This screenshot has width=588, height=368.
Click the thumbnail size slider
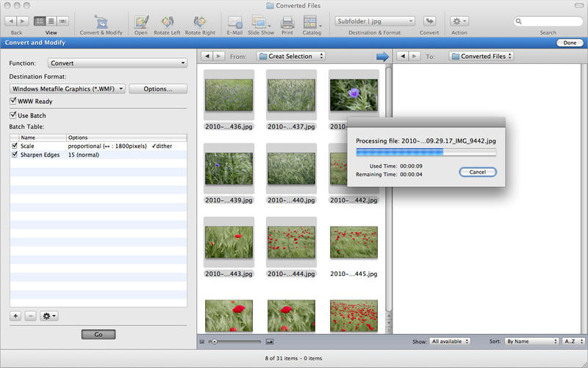point(236,342)
